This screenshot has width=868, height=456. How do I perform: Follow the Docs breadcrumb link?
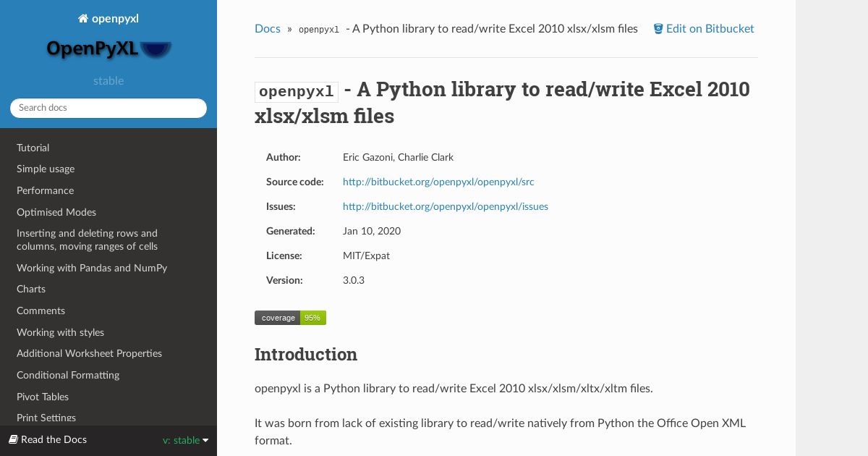pos(268,29)
